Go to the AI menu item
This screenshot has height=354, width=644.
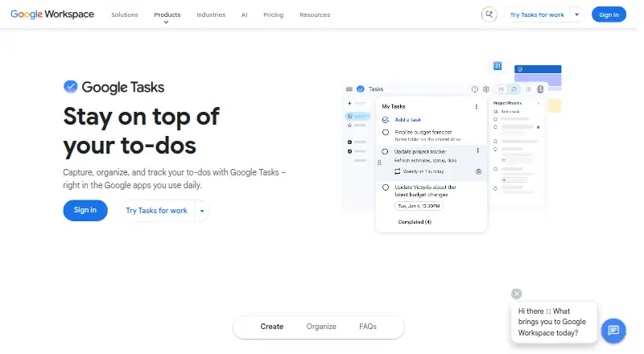(x=245, y=14)
